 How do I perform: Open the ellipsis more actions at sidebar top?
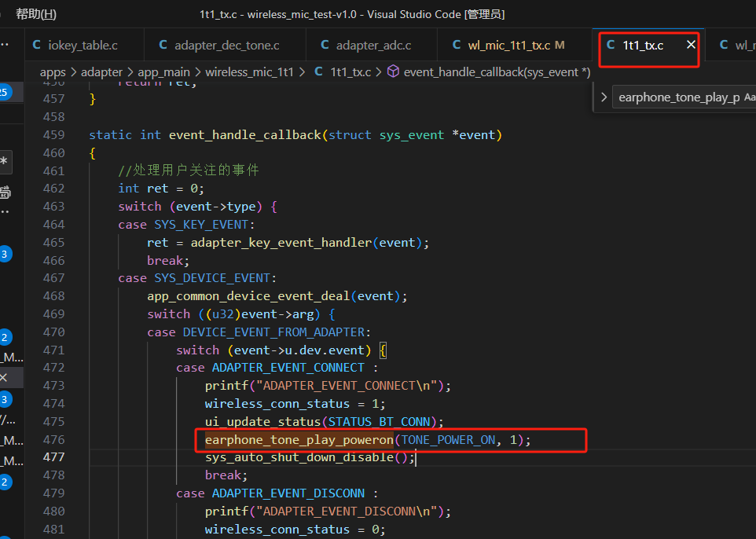5,45
